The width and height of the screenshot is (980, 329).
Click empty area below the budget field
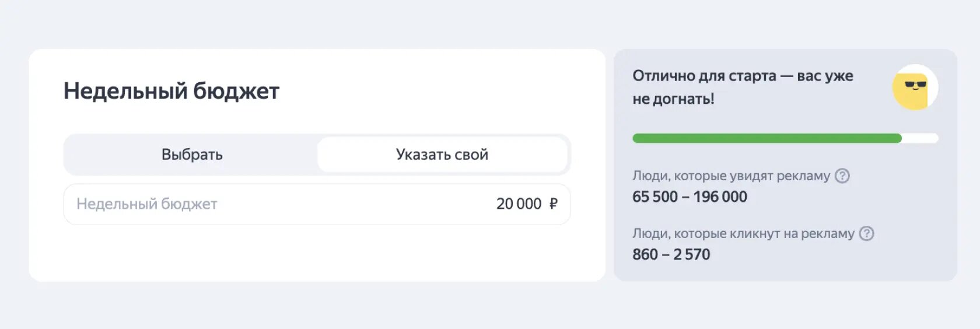pos(317,254)
